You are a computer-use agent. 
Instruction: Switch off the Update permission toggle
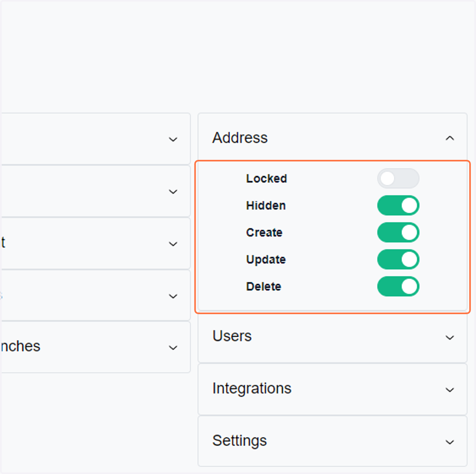[398, 259]
